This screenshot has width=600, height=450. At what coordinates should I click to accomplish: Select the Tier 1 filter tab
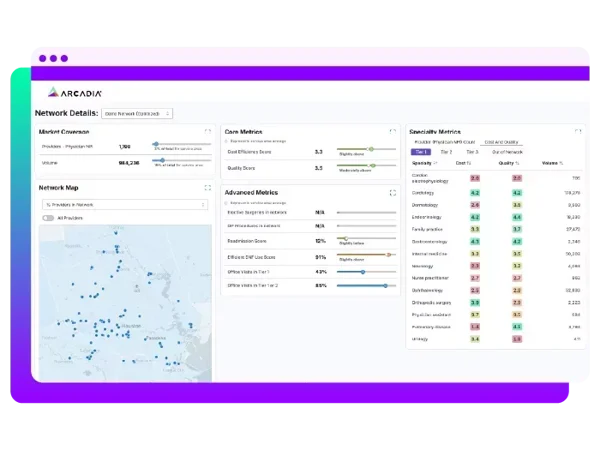pyautogui.click(x=421, y=152)
